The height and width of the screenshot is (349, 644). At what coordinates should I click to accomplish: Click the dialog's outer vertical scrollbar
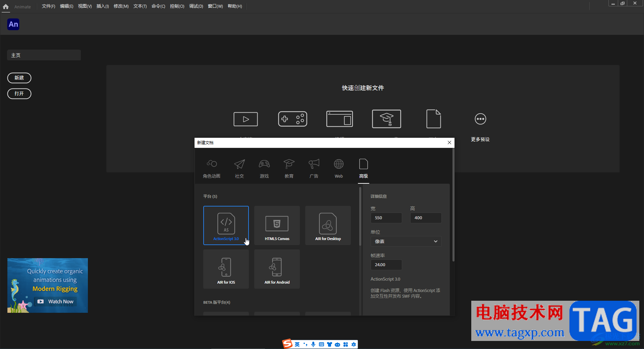[x=453, y=205]
